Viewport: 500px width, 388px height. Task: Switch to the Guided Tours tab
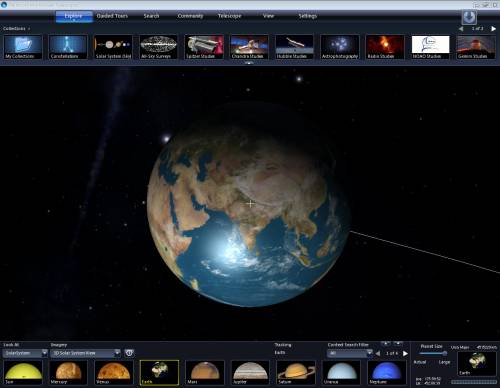112,16
